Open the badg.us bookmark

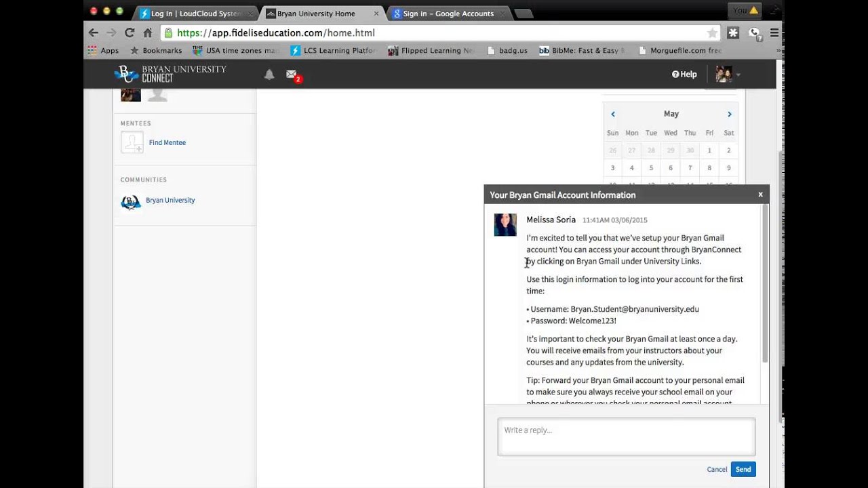508,50
